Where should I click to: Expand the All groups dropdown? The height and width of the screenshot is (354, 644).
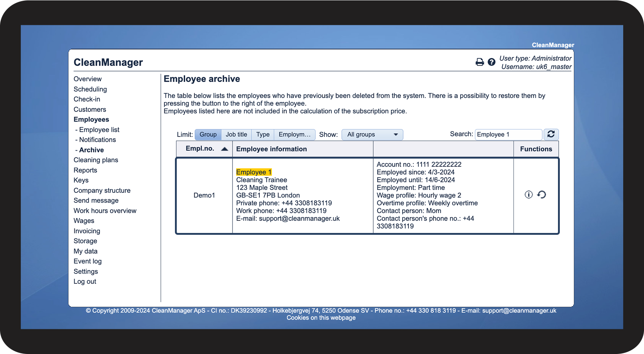click(x=372, y=135)
